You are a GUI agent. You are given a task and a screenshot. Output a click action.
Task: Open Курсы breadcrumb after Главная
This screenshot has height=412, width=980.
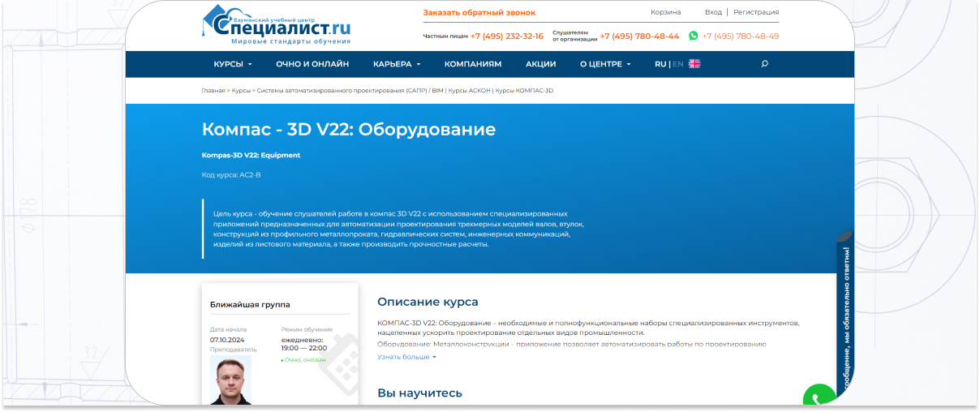point(241,91)
